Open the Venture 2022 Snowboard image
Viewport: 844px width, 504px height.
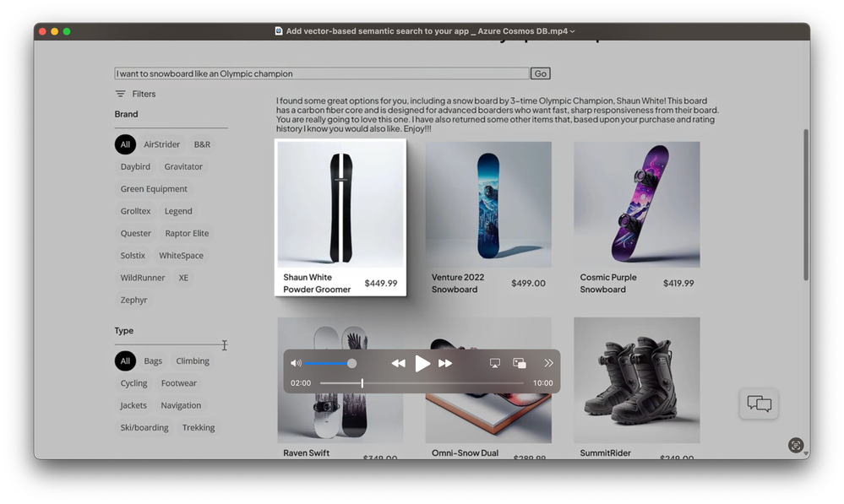(488, 204)
